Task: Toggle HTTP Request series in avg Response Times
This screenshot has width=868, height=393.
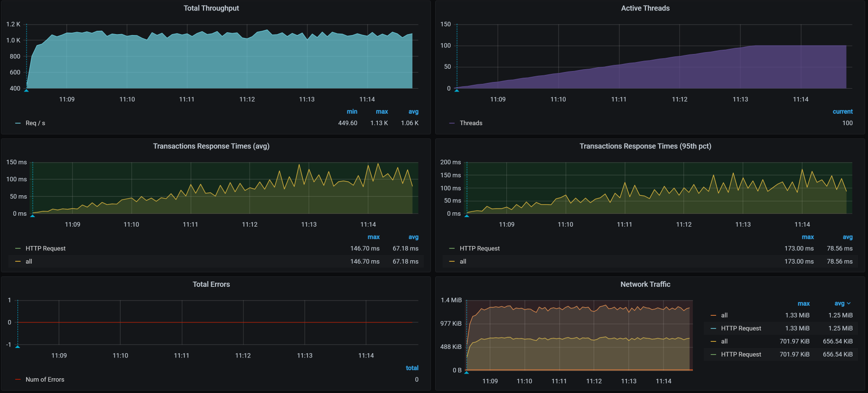Action: click(46, 248)
